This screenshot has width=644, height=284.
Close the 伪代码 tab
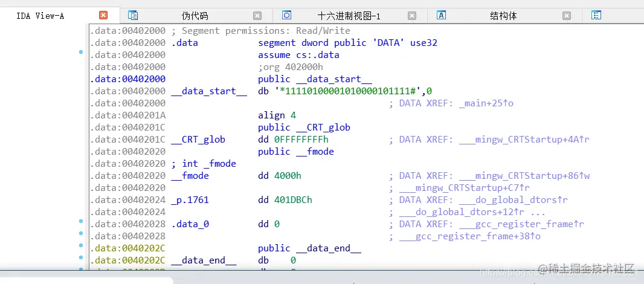click(257, 16)
